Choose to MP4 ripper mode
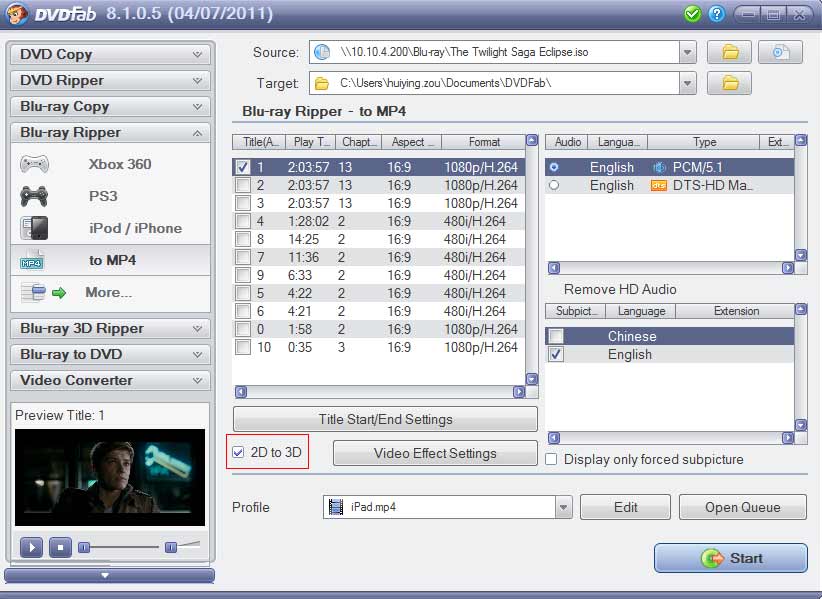This screenshot has height=599, width=822. coord(112,260)
